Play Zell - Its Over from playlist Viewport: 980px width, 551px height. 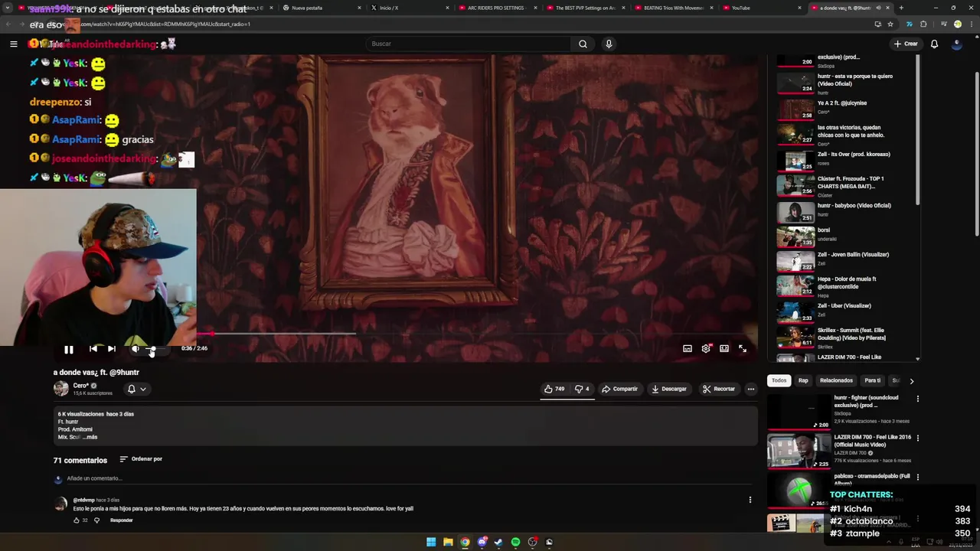point(846,160)
